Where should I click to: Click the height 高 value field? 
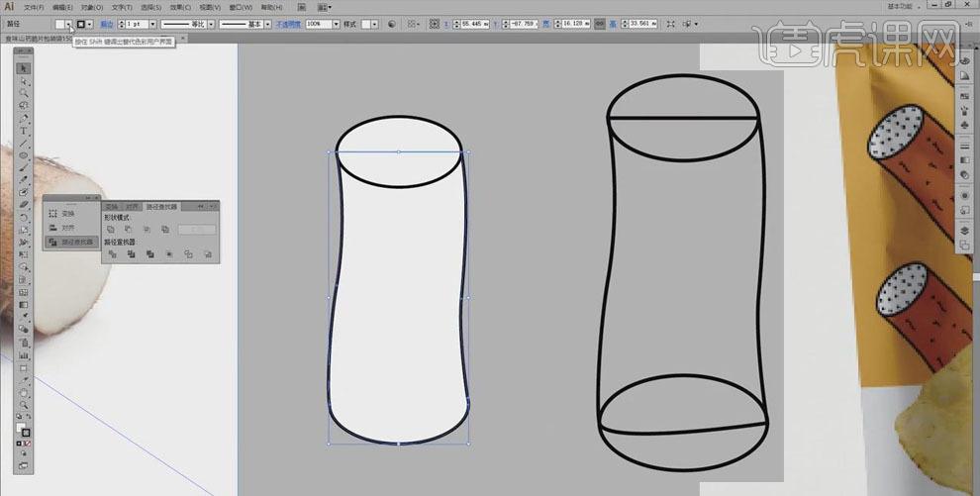coord(642,24)
